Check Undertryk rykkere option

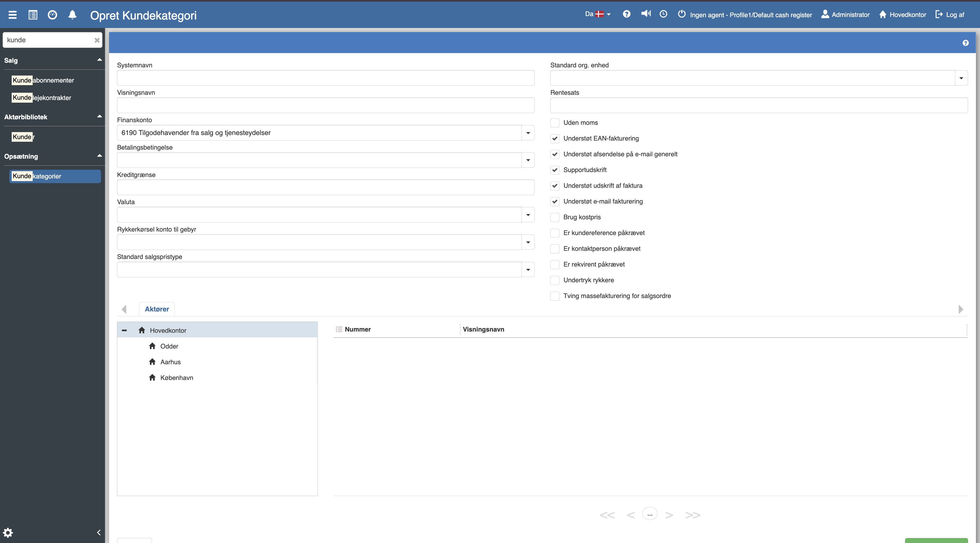555,280
